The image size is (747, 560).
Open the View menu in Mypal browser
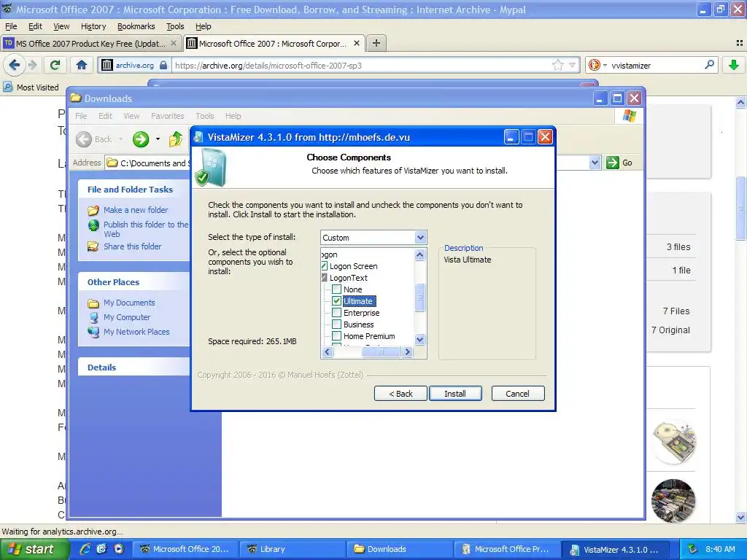tap(61, 27)
